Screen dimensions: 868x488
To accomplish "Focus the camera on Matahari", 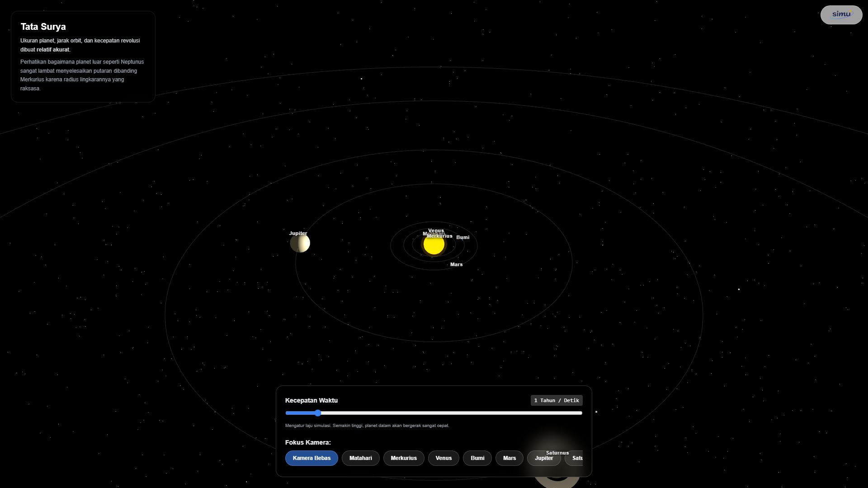I will tap(361, 458).
